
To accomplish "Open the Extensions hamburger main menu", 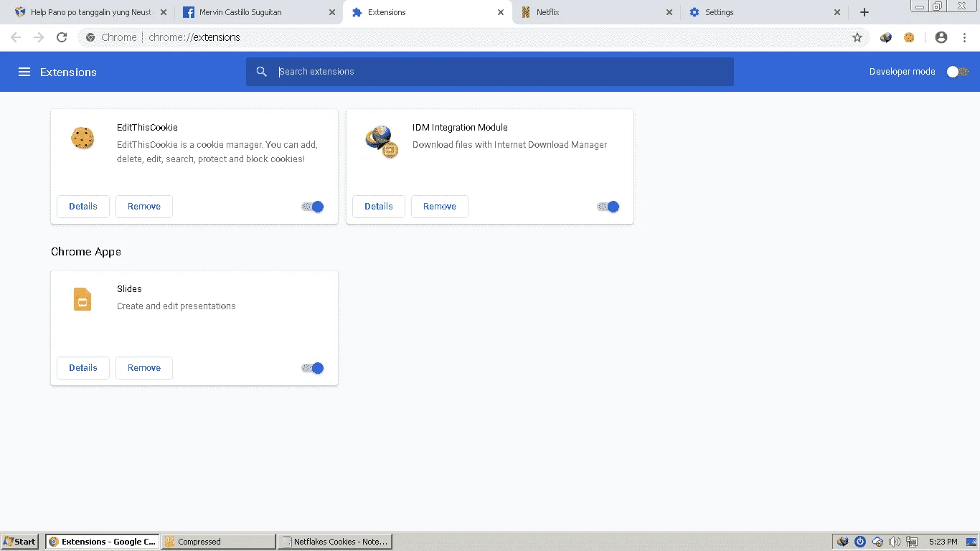I will coord(24,72).
